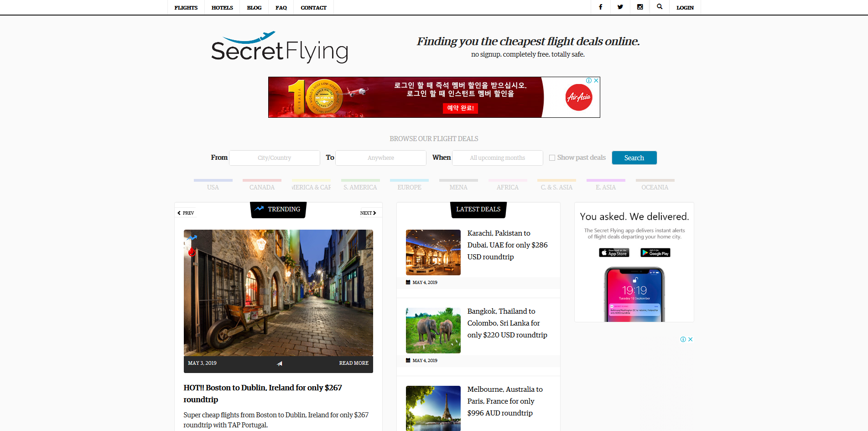Click READ MORE on Dublin deal

353,363
